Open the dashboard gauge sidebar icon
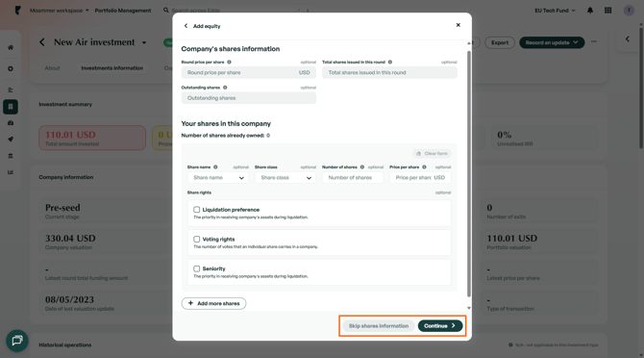The width and height of the screenshot is (644, 358). pos(11,123)
